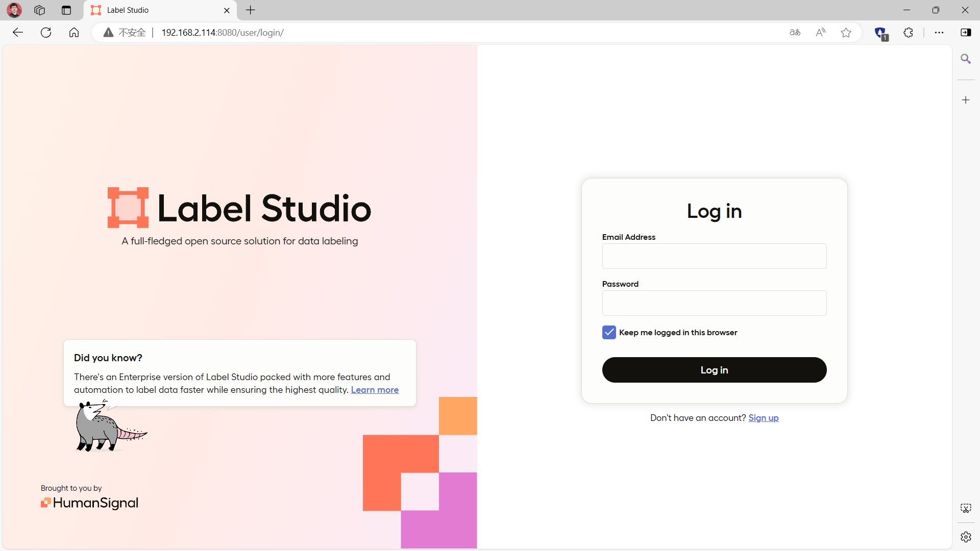Click the sidebar screenshot icon
Image resolution: width=980 pixels, height=551 pixels.
[x=966, y=508]
